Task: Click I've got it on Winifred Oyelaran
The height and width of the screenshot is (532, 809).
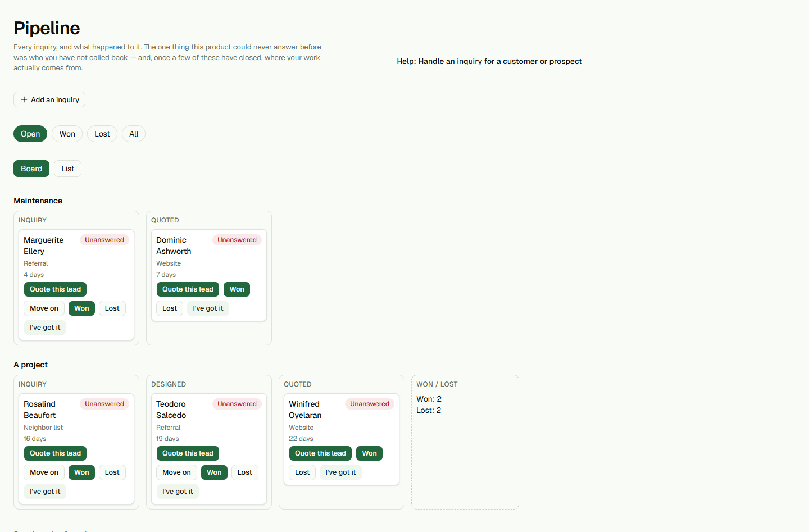Action: (x=341, y=472)
